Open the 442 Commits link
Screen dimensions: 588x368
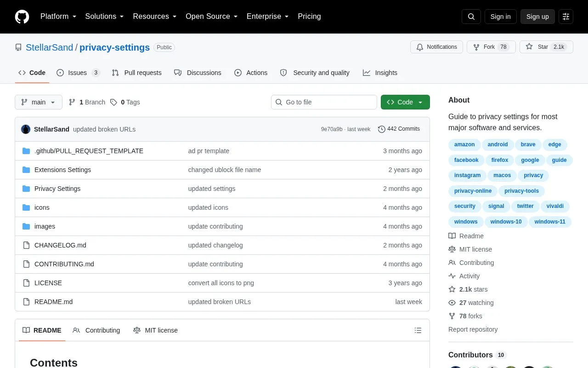click(399, 129)
